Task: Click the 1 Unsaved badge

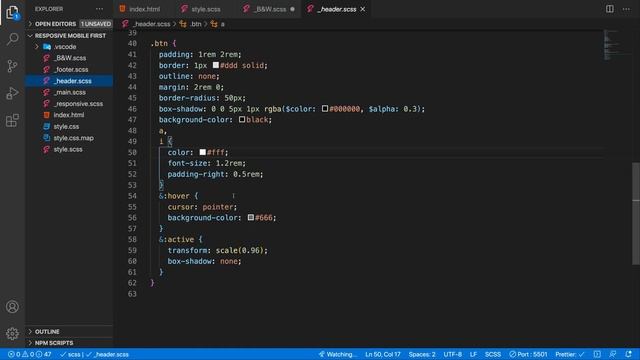Action: pyautogui.click(x=96, y=24)
